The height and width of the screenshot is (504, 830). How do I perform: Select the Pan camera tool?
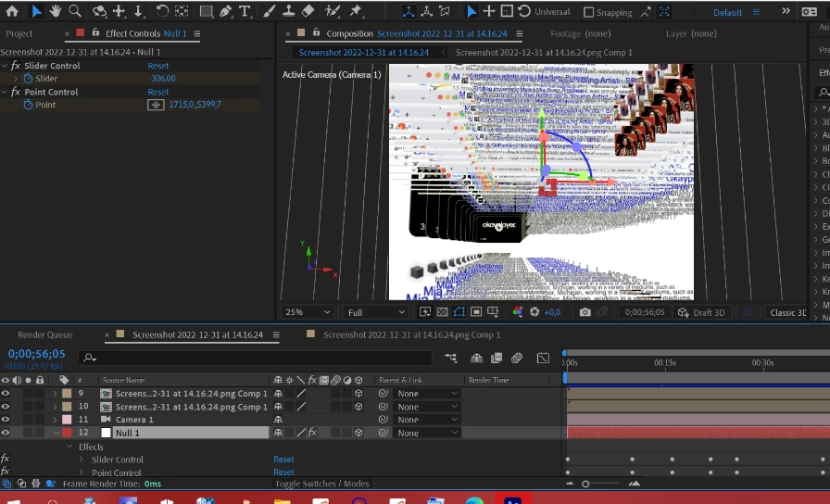[119, 11]
